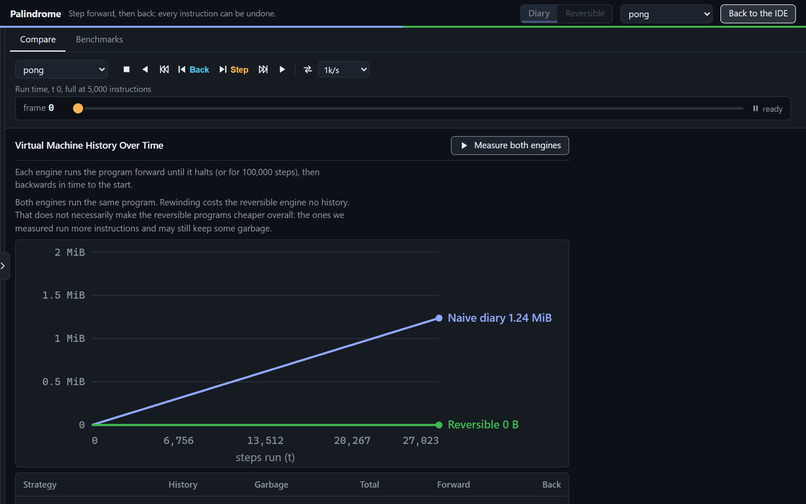806x504 pixels.
Task: Click the frame 0 counter label
Action: pos(39,108)
